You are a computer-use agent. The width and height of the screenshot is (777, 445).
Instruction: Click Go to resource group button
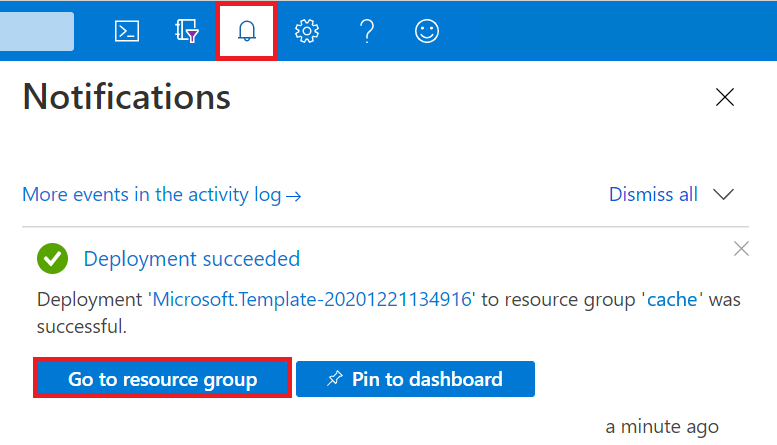click(x=163, y=379)
